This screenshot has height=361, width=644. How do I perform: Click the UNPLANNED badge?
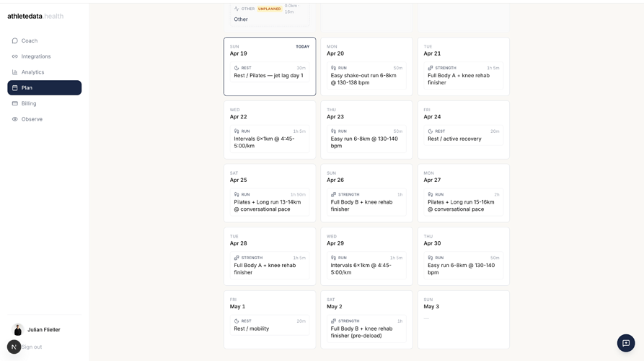pos(270,9)
